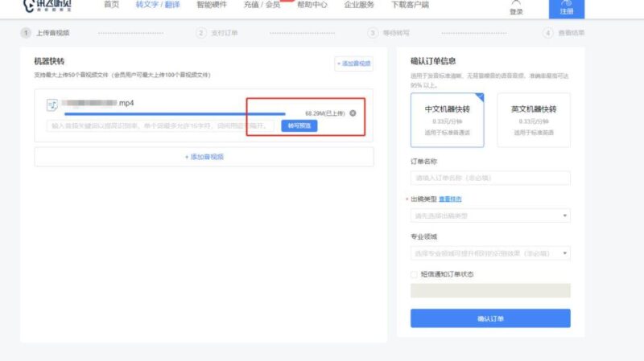Click step 3 等待转写

pos(389,33)
